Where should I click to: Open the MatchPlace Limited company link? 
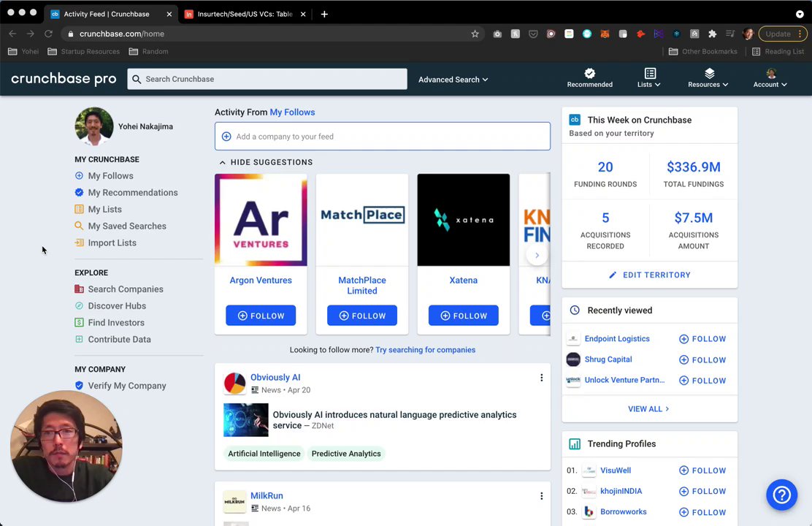[362, 286]
